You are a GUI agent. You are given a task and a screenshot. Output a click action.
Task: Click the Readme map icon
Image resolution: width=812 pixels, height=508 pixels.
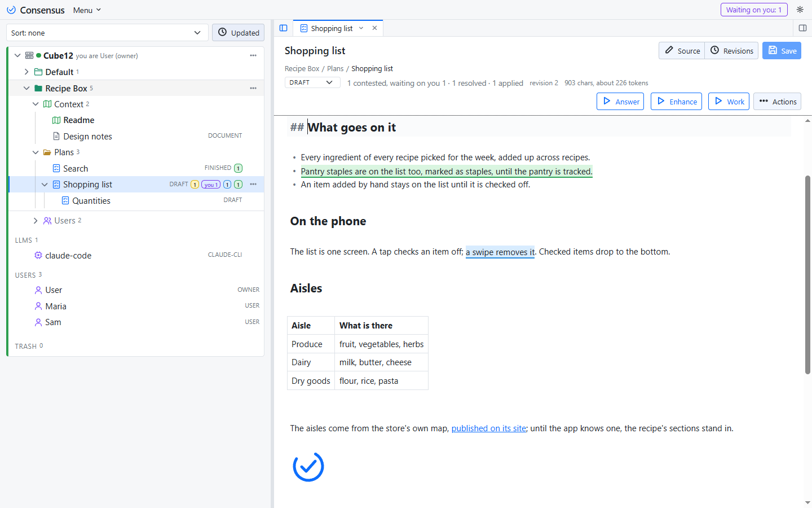[56, 120]
